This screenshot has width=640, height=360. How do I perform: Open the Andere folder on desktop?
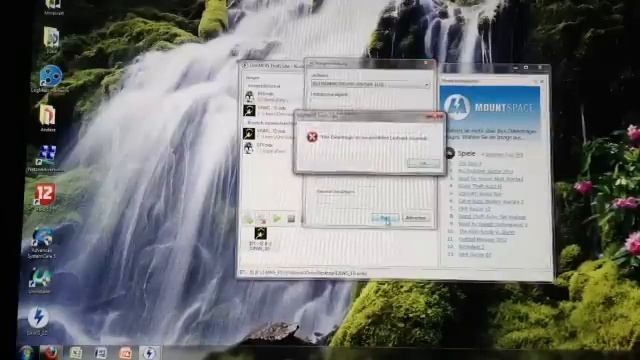point(47,118)
